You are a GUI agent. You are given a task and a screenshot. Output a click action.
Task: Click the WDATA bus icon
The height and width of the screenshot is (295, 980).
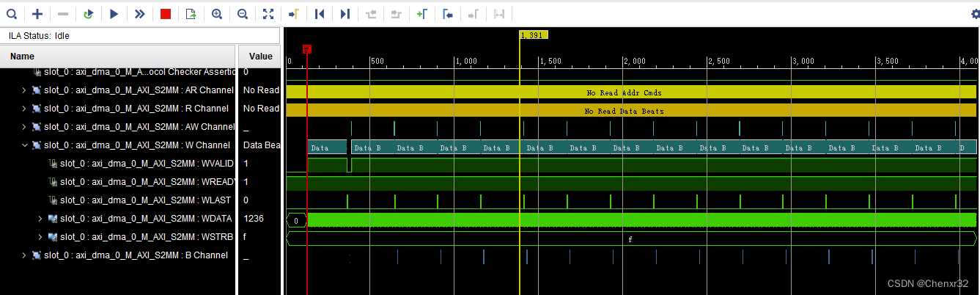pos(53,219)
